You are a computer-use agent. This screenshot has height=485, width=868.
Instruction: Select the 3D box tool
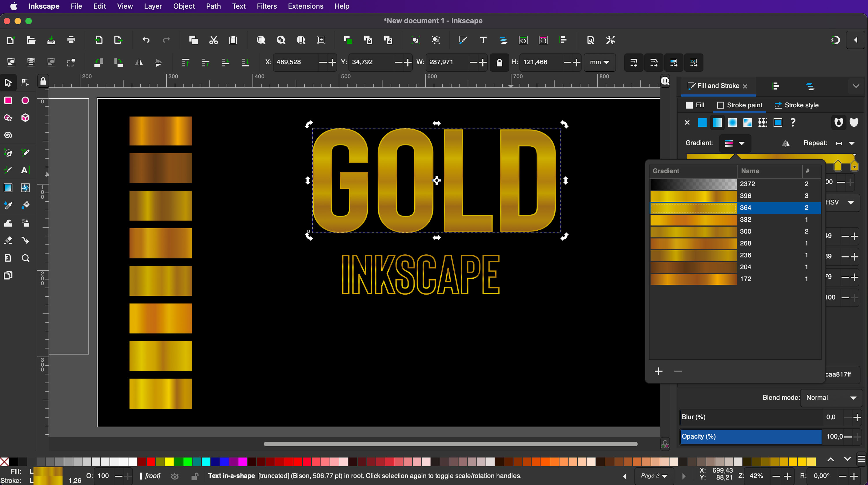coord(25,117)
